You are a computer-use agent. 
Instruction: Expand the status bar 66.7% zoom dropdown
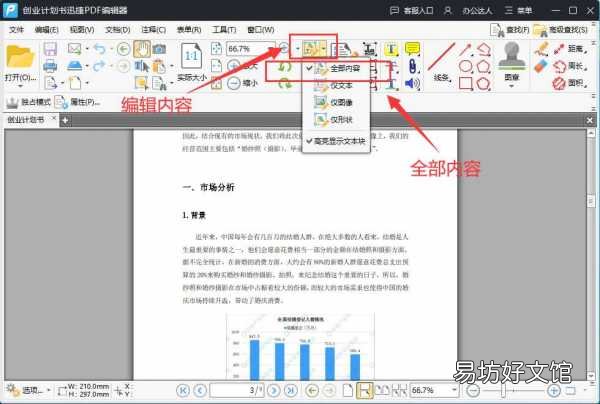454,390
